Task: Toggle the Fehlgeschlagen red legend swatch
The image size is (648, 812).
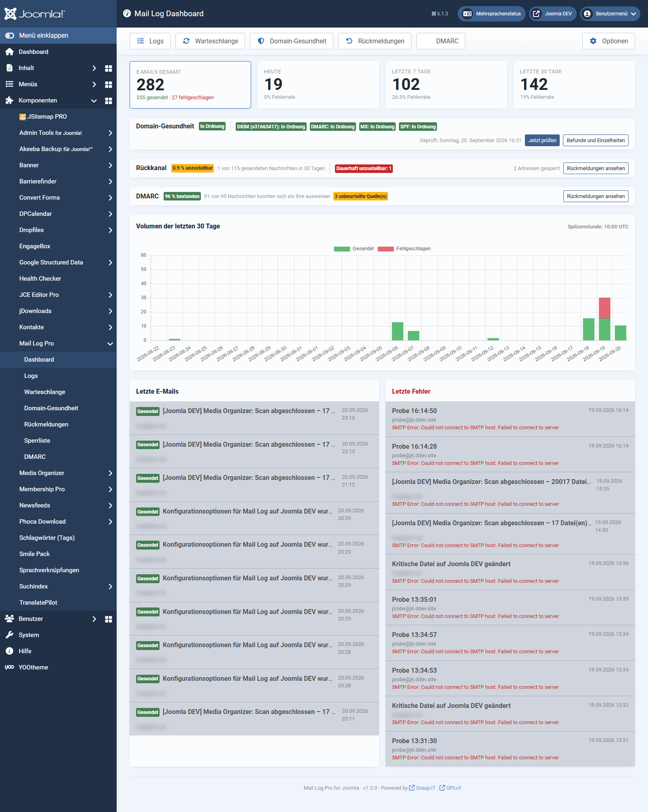Action: (386, 249)
